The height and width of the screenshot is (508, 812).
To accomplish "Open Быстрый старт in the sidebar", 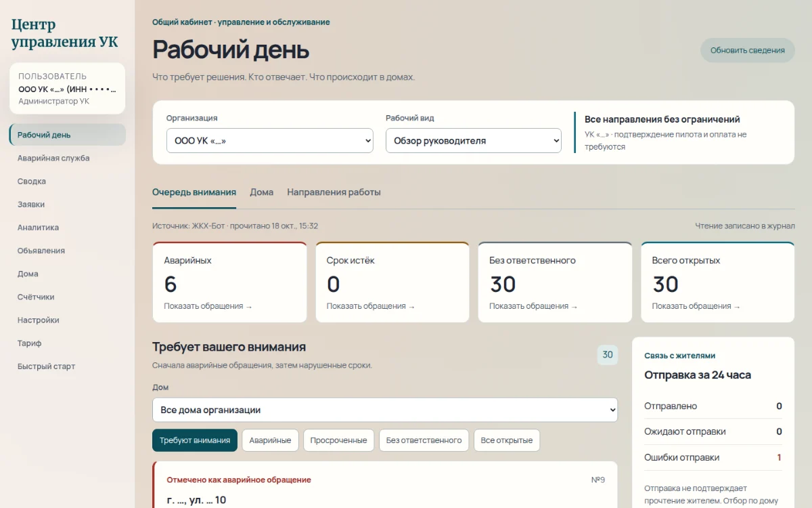I will [x=68, y=366].
